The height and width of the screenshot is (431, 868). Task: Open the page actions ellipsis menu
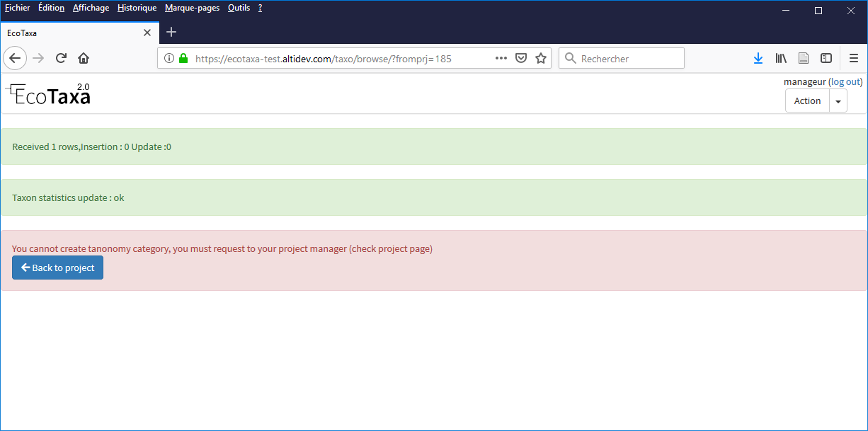click(x=501, y=58)
